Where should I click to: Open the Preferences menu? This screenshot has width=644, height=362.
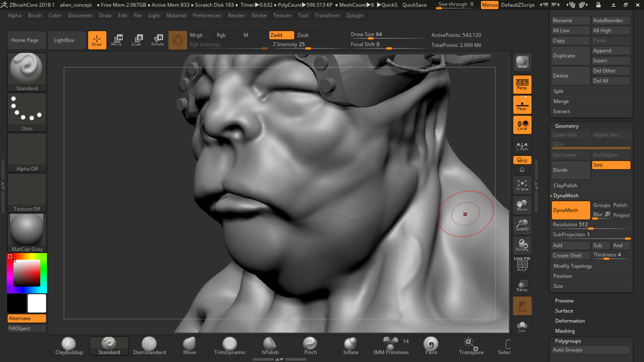click(x=207, y=15)
